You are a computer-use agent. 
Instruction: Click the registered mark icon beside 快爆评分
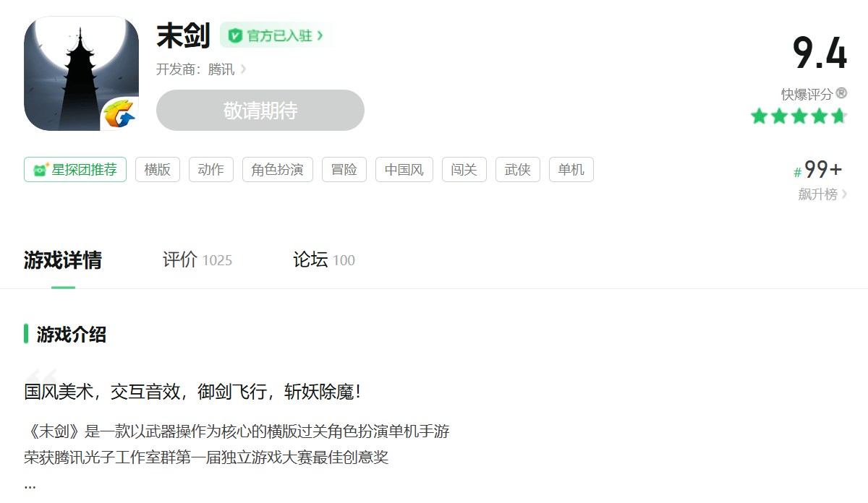pyautogui.click(x=841, y=93)
